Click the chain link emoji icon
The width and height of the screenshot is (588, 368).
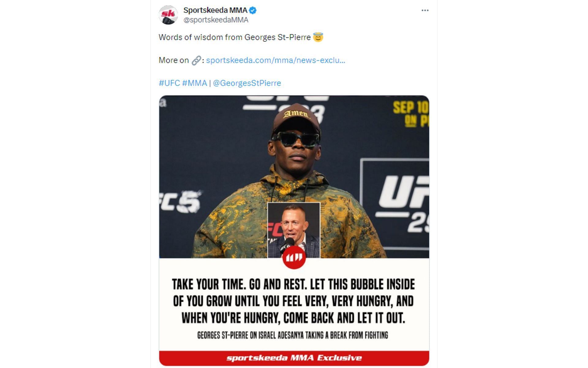pos(196,60)
